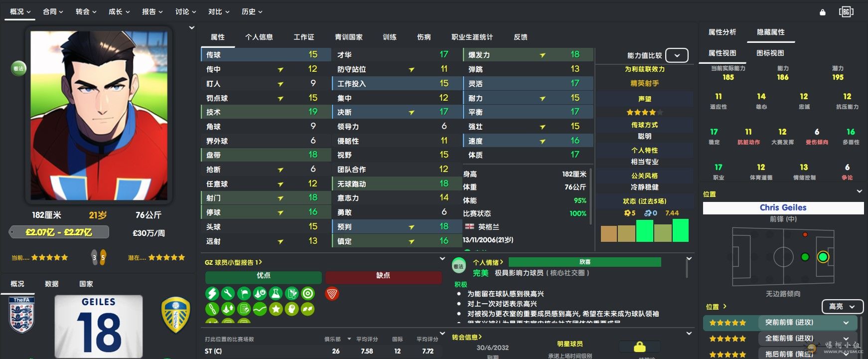
Task: Switch to 属性视图 attribute view
Action: [722, 53]
